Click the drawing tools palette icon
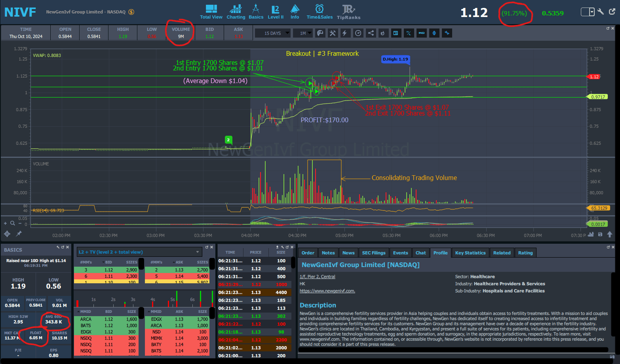The height and width of the screenshot is (364, 620). point(320,33)
